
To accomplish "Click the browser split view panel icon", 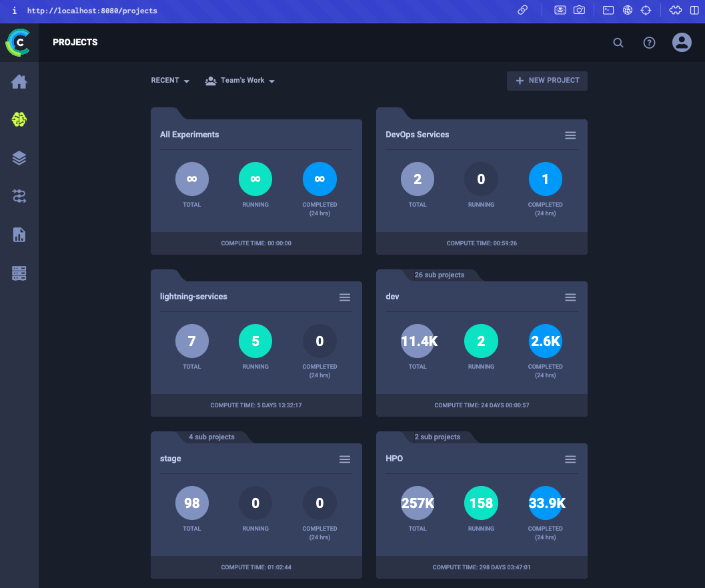I will point(694,10).
